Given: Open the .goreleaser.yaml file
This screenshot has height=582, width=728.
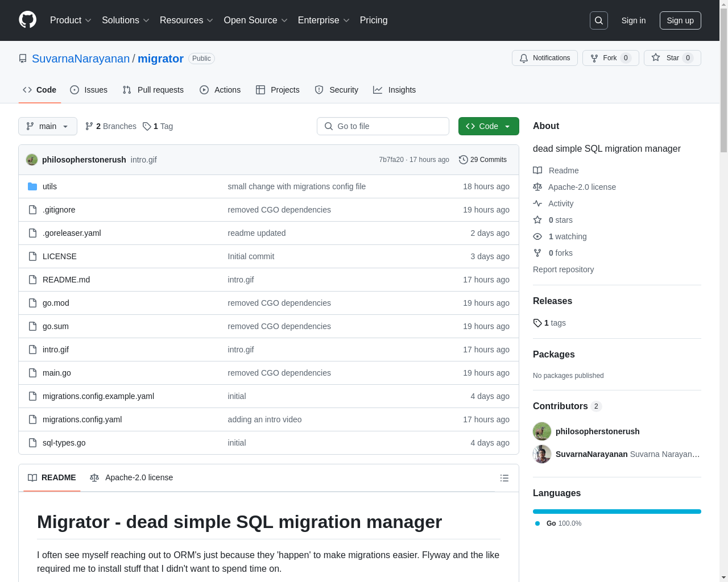Looking at the screenshot, I should click(72, 233).
